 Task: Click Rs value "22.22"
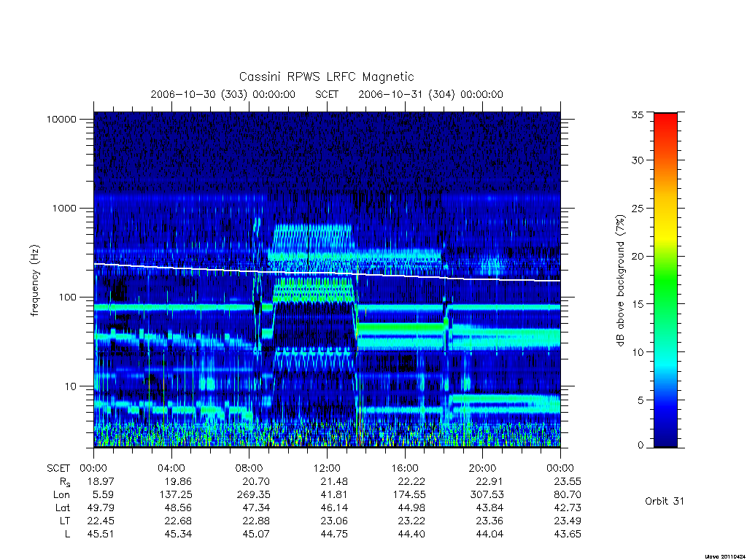(411, 481)
